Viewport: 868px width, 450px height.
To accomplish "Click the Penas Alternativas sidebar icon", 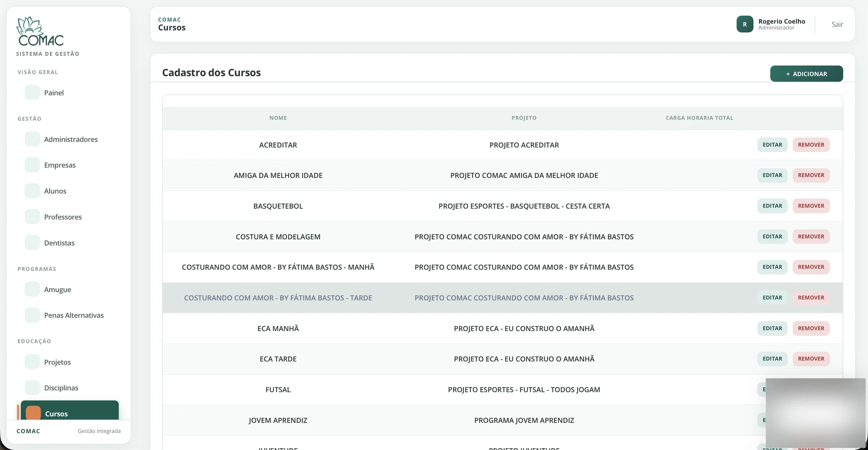I will click(32, 315).
